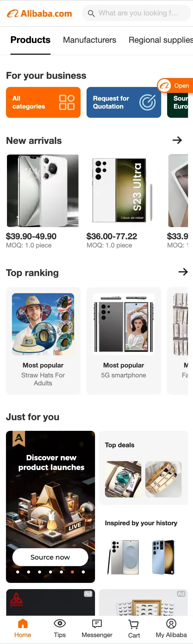This screenshot has height=644, width=193.
Task: Click the Alibaba.com logo
Action: pyautogui.click(x=39, y=13)
